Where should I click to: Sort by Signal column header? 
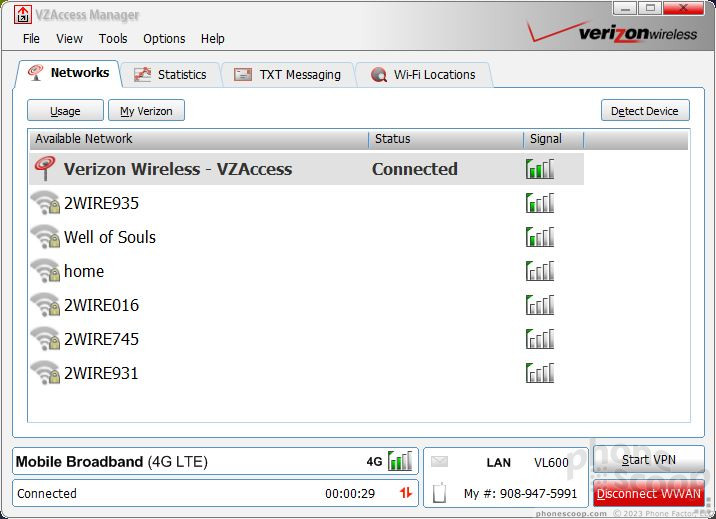[x=553, y=139]
